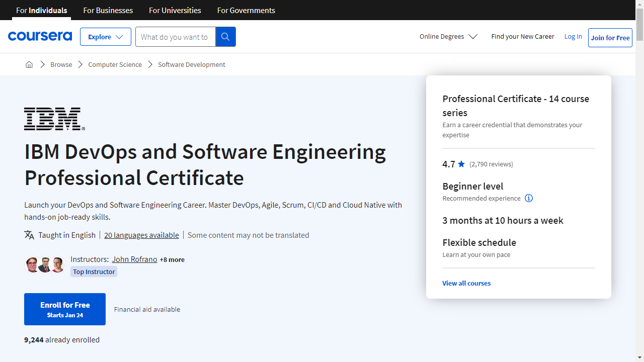This screenshot has height=362, width=644.
Task: Open Find your New Career
Action: click(x=523, y=36)
